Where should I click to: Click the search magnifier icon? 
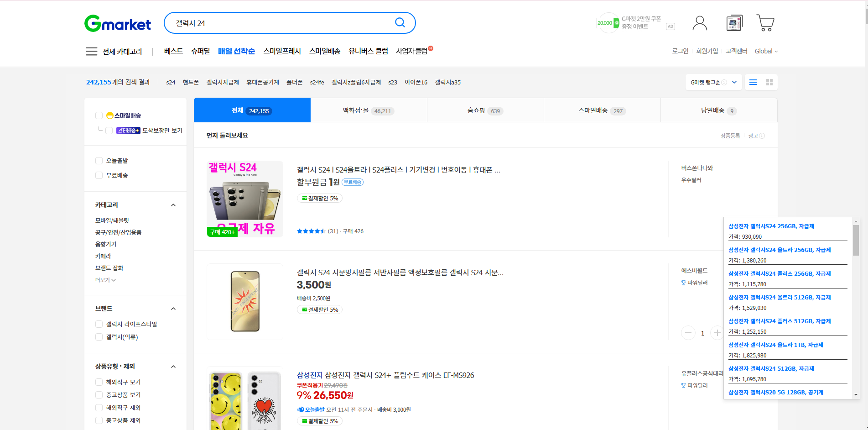click(400, 23)
